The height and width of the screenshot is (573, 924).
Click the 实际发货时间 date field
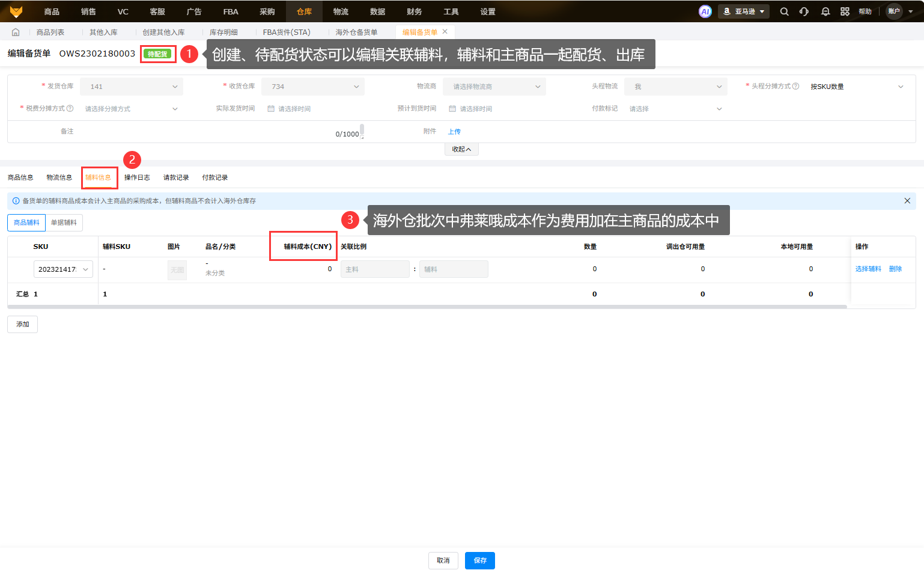tap(313, 109)
